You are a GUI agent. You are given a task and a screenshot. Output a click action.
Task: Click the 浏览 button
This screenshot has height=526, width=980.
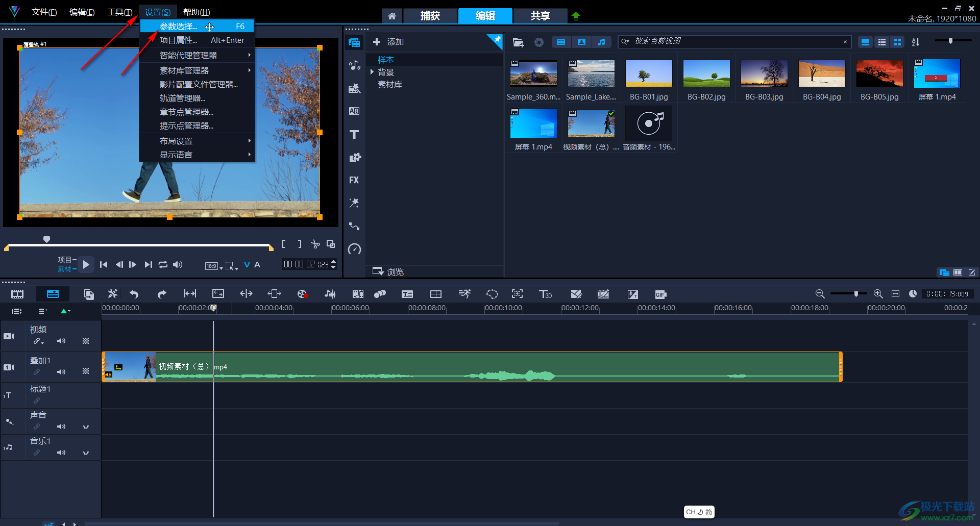coord(388,271)
